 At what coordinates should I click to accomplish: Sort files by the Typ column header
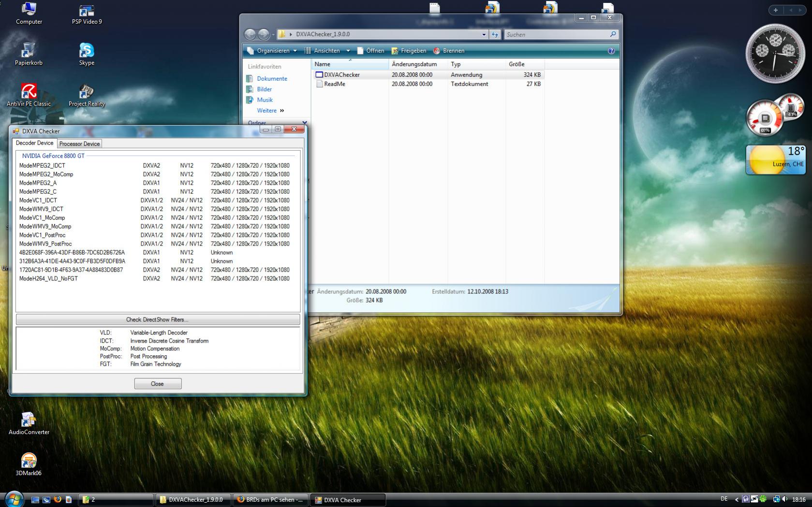tap(476, 64)
